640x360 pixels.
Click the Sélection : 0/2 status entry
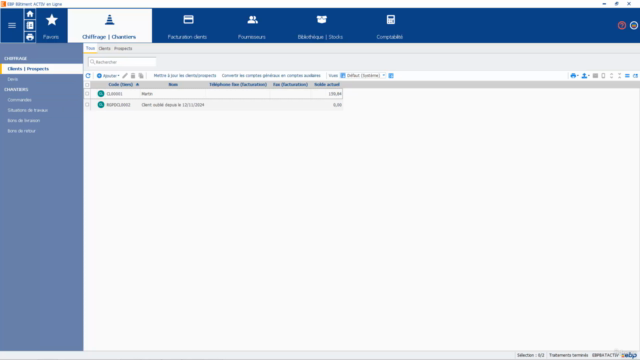click(531, 356)
